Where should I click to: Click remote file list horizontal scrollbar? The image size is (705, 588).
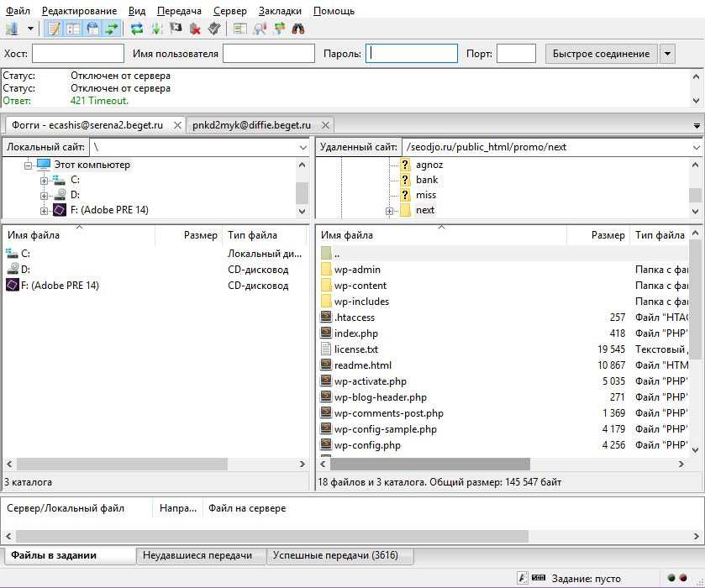click(x=429, y=464)
